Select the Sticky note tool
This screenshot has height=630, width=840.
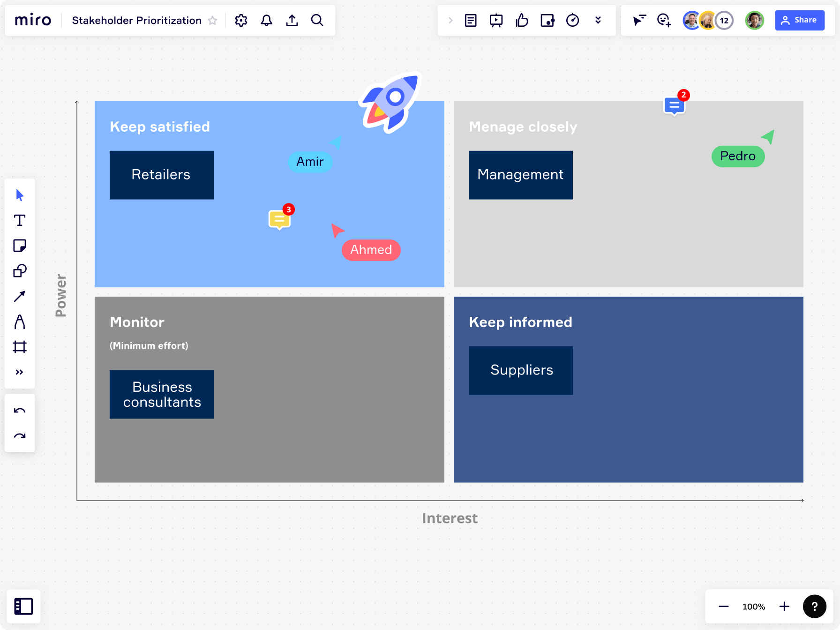pyautogui.click(x=19, y=246)
